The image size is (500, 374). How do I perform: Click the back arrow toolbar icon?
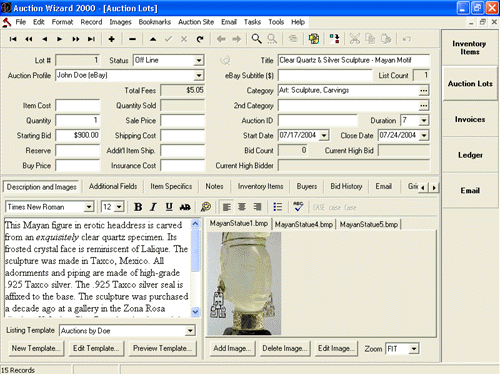221,39
